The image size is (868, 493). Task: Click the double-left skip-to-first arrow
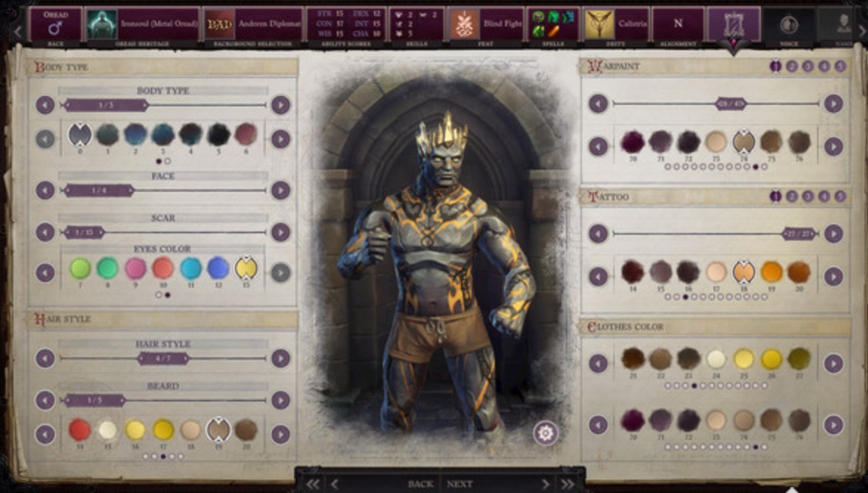click(313, 484)
